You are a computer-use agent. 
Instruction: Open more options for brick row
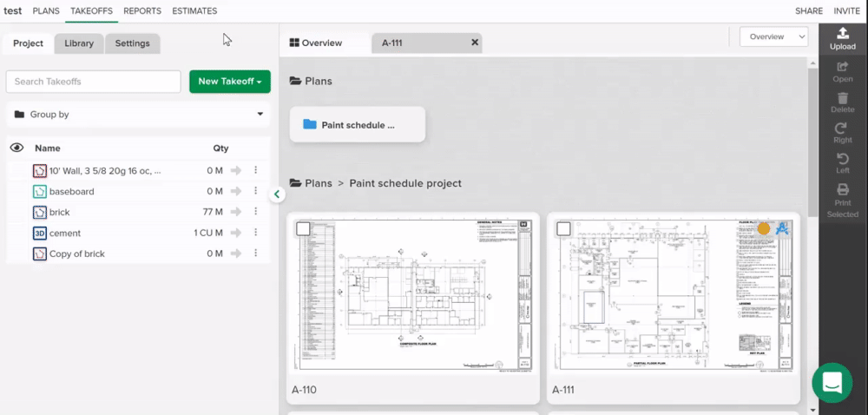(x=256, y=211)
